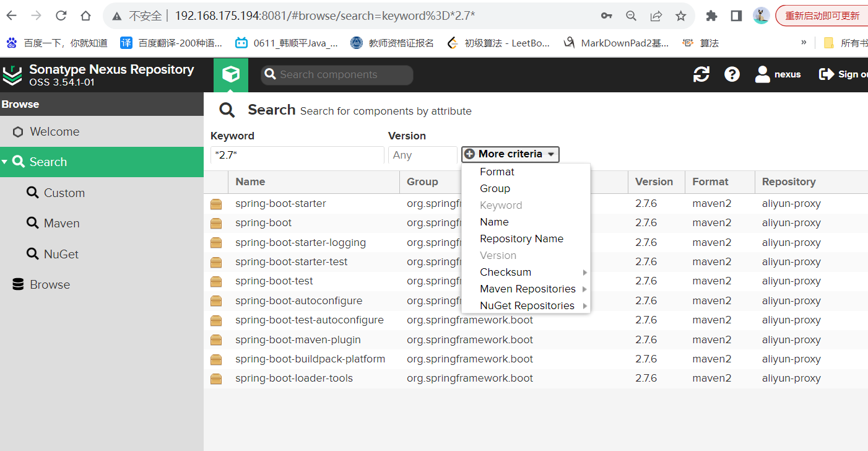
Task: Open MarkDownPad2 bookmark
Action: coord(616,43)
